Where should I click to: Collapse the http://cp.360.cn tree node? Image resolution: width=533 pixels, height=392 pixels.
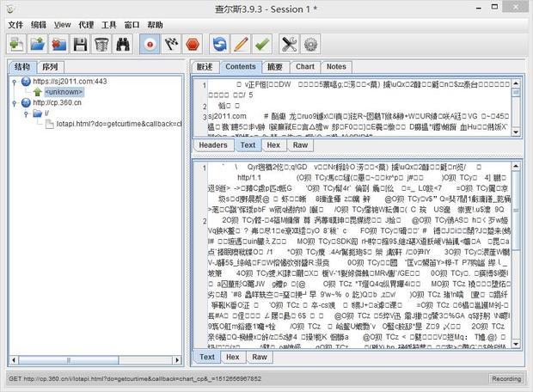coord(15,102)
